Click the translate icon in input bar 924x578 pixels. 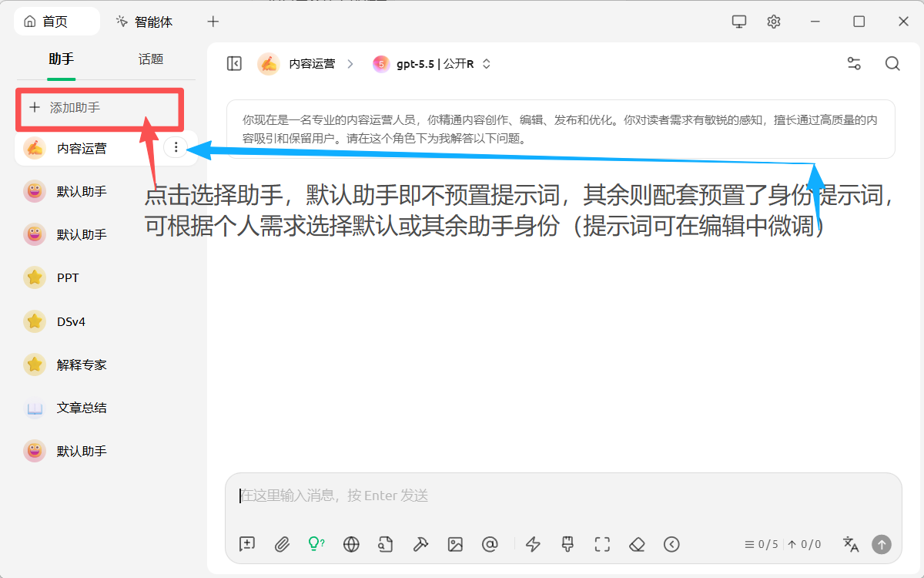(851, 544)
